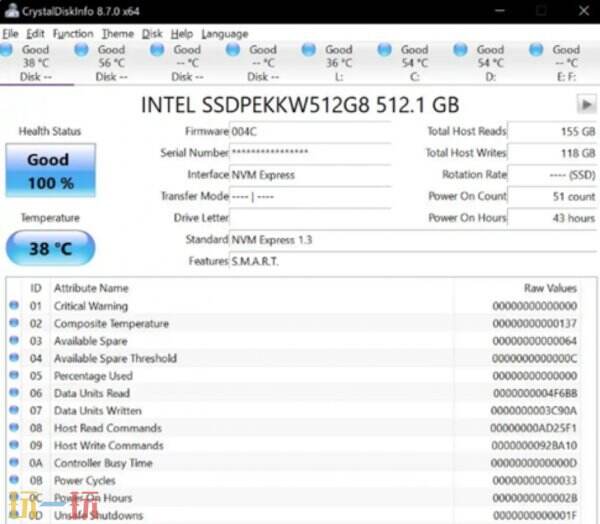Click the CrystalDiskInfo title bar app icon
This screenshot has width=600, height=524.
pos(11,11)
